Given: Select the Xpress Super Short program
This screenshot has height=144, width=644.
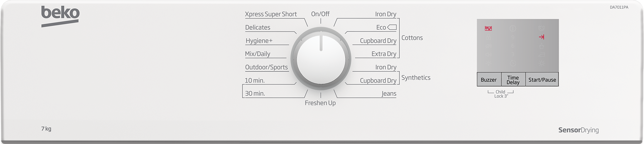Looking at the screenshot, I should click(271, 14).
